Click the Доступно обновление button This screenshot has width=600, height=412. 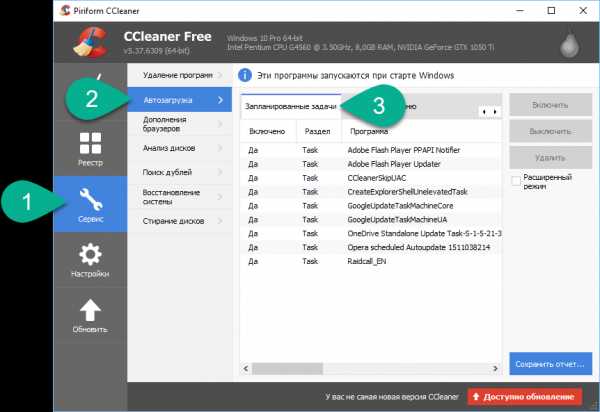(525, 397)
